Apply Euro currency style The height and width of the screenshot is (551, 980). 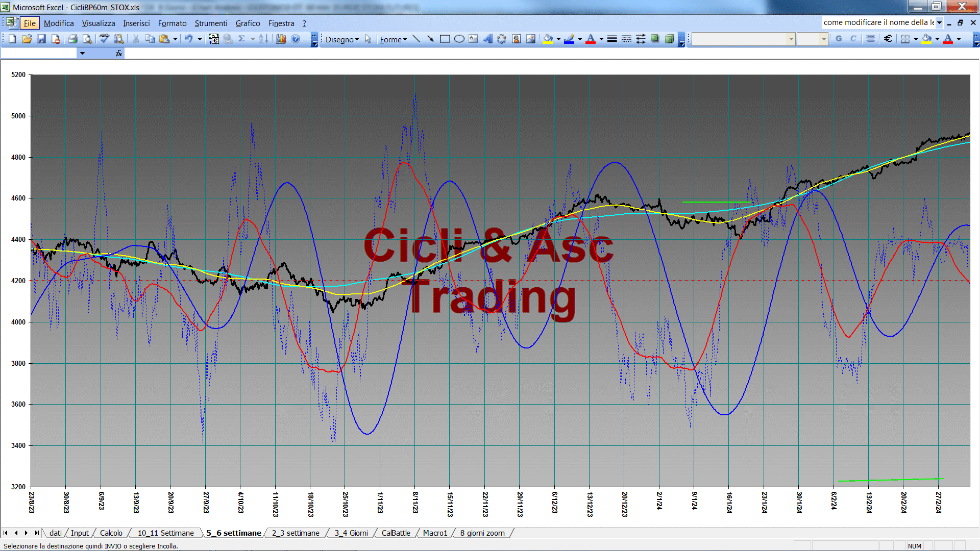(x=888, y=39)
